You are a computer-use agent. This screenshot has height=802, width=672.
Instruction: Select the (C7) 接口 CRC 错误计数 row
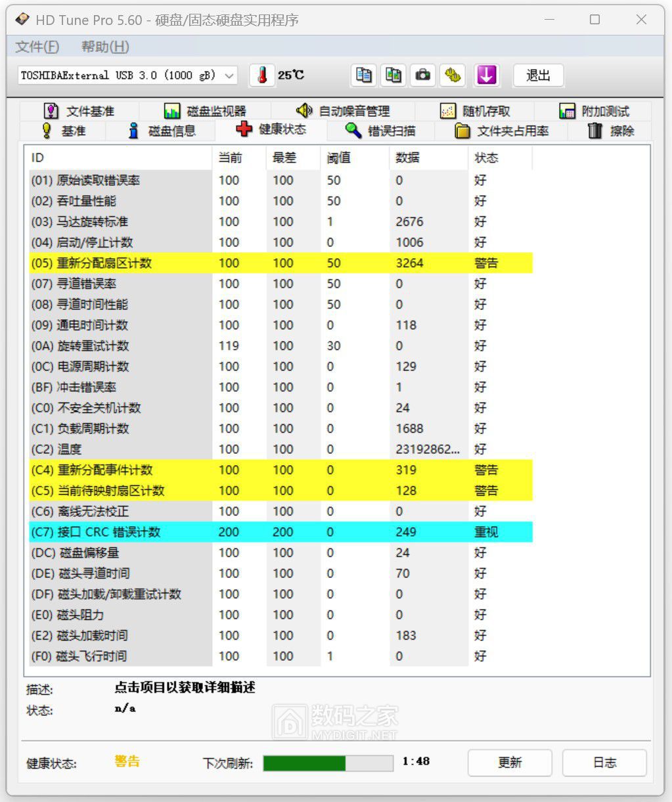point(280,532)
